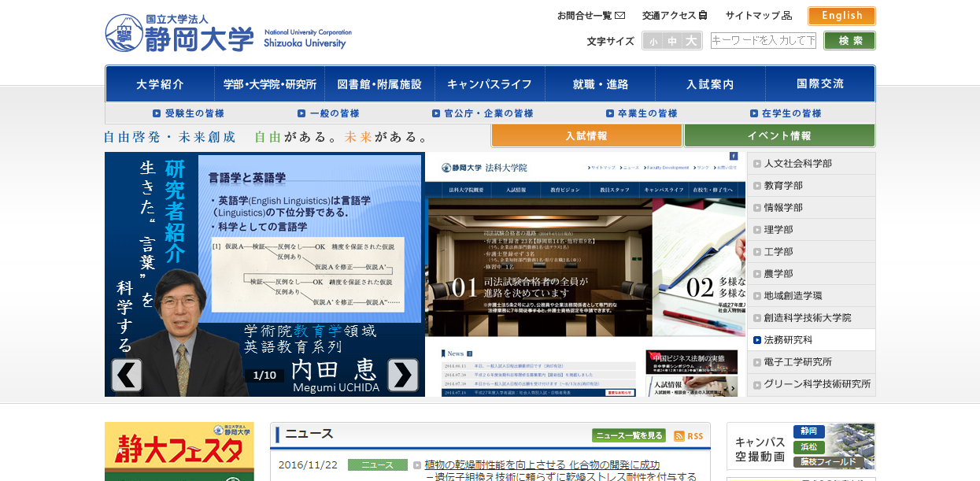Click ニュース一覧を見る button
The width and height of the screenshot is (980, 481).
pyautogui.click(x=629, y=435)
